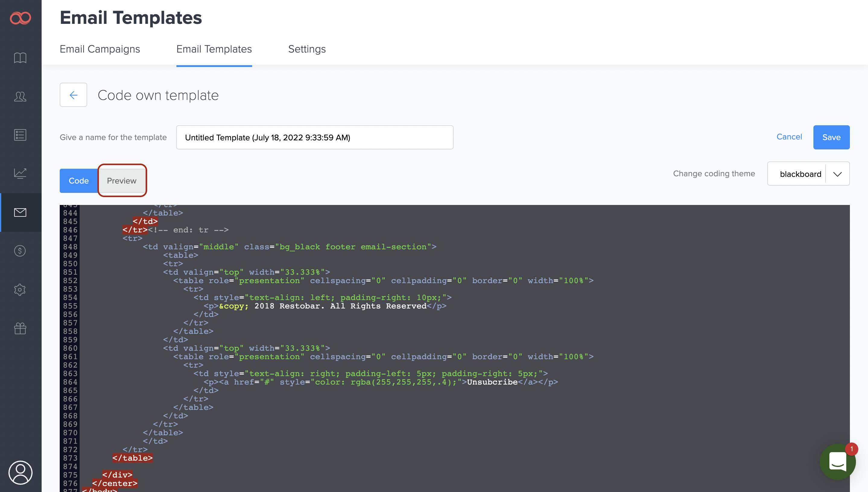The height and width of the screenshot is (492, 868).
Task: Click the infinity logo icon in the sidebar
Action: pos(20,18)
